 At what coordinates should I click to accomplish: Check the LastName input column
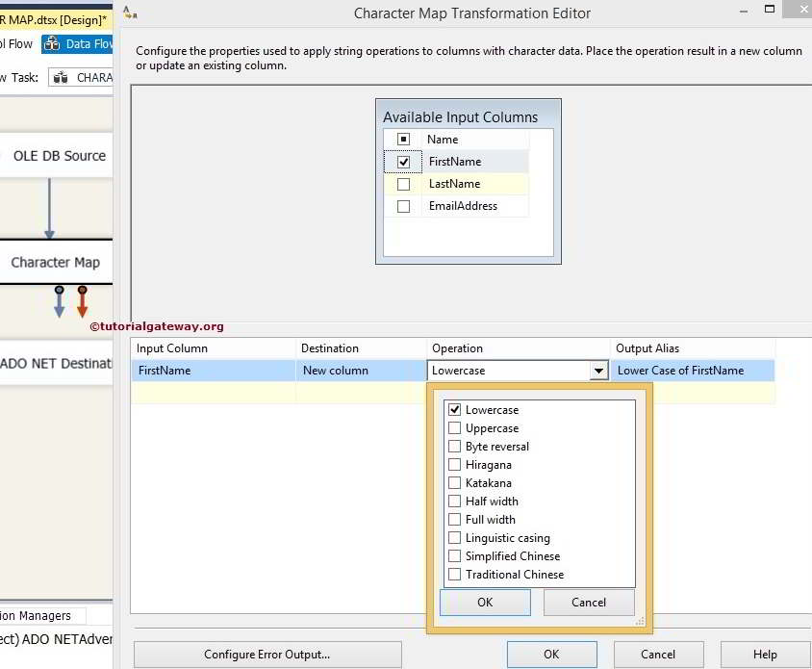point(403,183)
